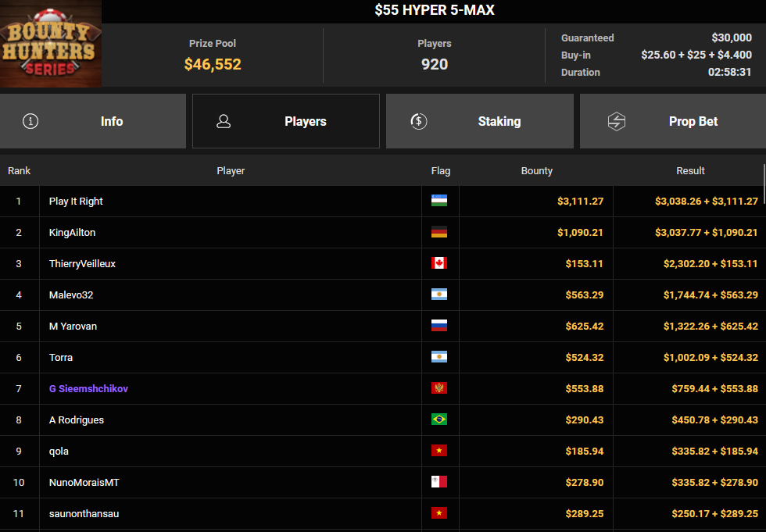Click the person icon on Players tab
Image resolution: width=766 pixels, height=532 pixels.
tap(224, 121)
